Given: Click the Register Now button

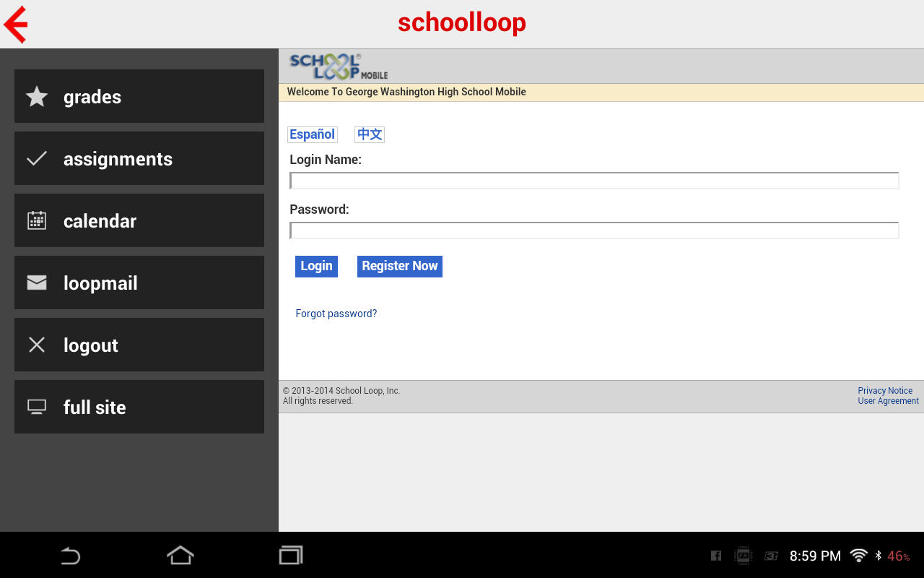Looking at the screenshot, I should click(x=400, y=266).
